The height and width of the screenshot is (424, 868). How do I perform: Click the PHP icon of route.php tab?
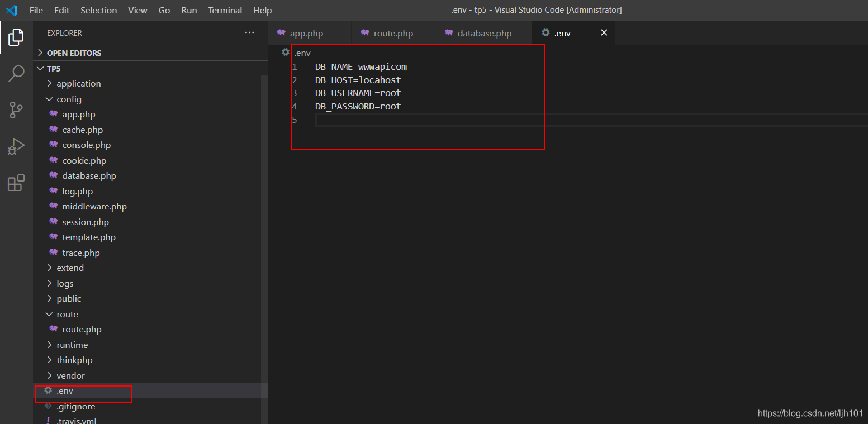pyautogui.click(x=365, y=33)
